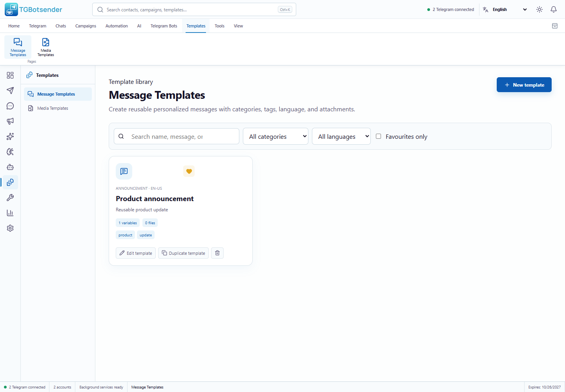This screenshot has width=565, height=392.
Task: Click the 'Product announcement' card title
Action: coord(155,199)
